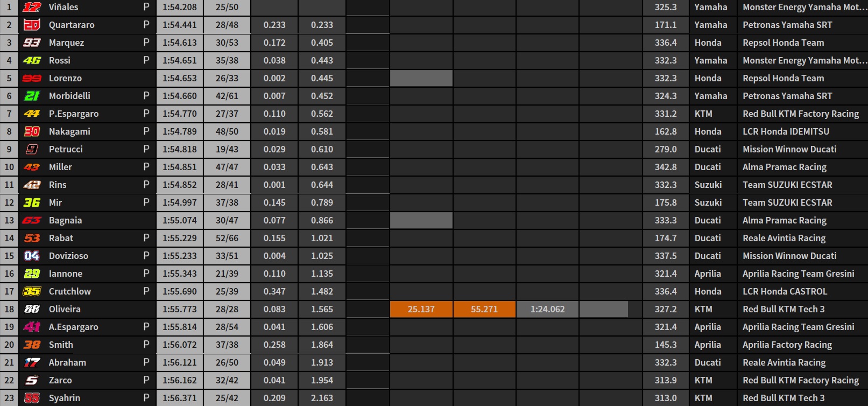This screenshot has height=406, width=868.
Task: Select Oliveira's orange sector time 55.271
Action: pos(484,309)
